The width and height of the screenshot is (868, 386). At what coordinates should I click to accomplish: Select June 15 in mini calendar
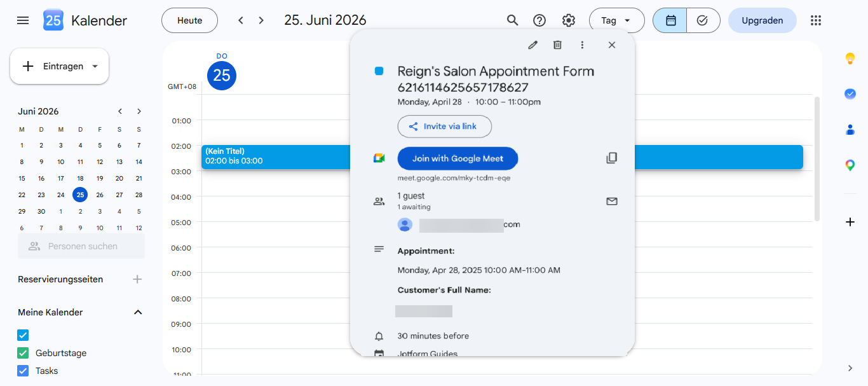click(22, 178)
